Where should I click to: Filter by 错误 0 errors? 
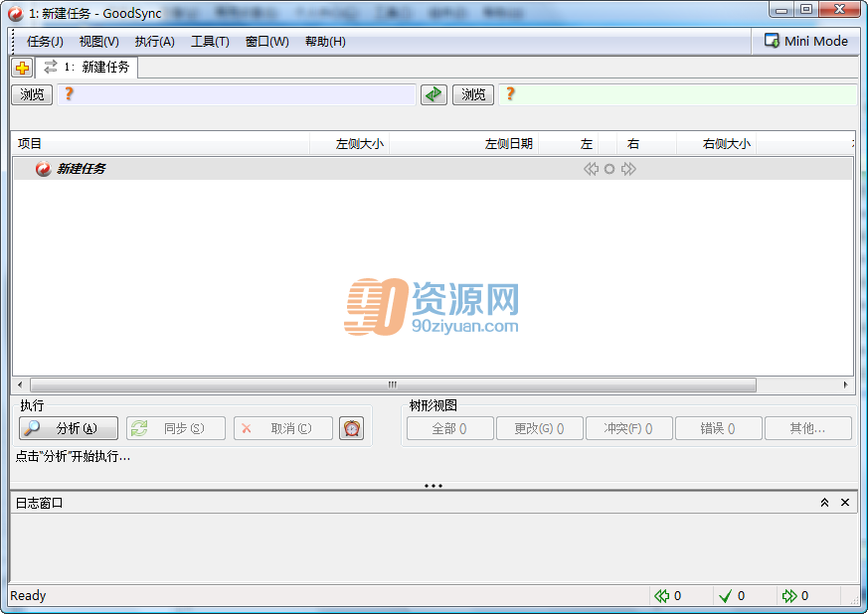(x=719, y=428)
